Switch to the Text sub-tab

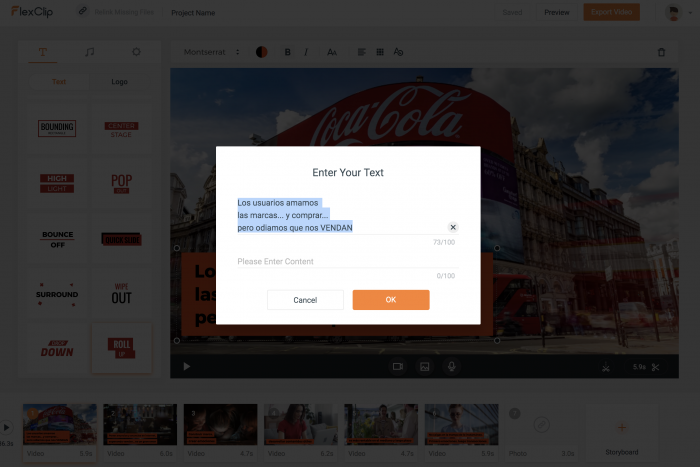coord(58,82)
